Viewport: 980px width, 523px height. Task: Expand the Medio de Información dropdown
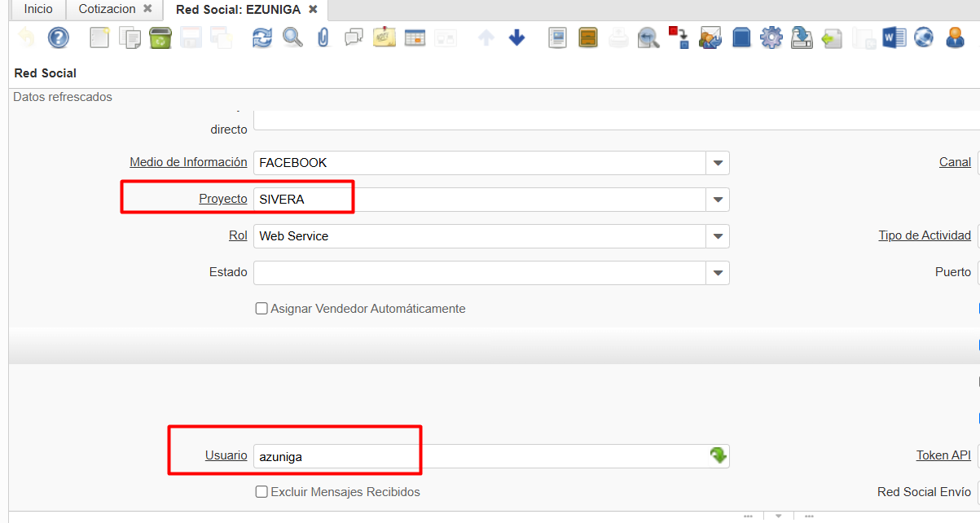pyautogui.click(x=718, y=163)
